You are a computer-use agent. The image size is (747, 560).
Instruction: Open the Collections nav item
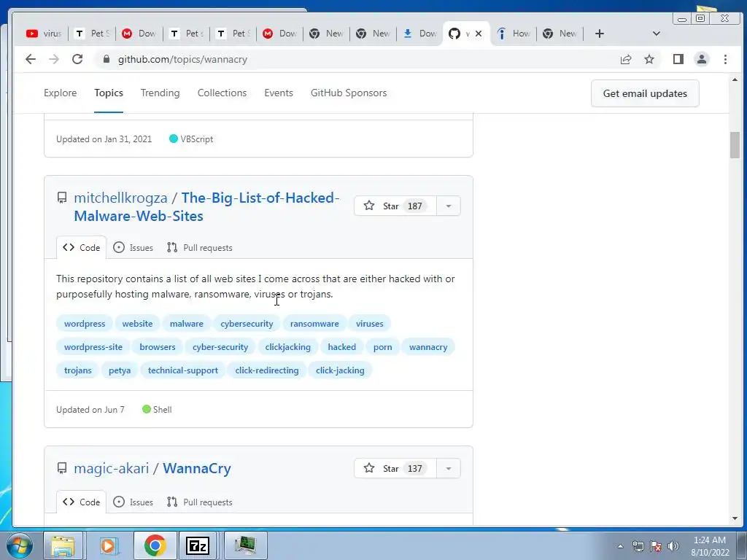pyautogui.click(x=222, y=93)
